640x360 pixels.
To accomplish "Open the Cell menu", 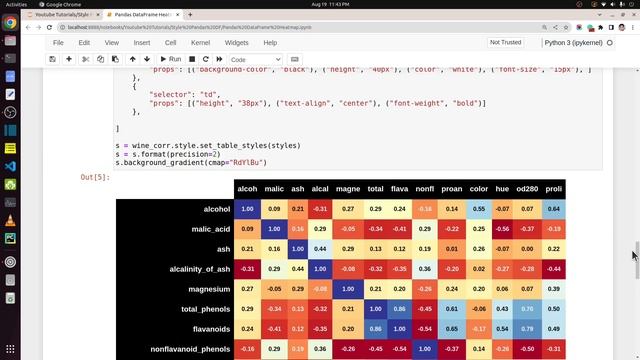I will pyautogui.click(x=170, y=43).
